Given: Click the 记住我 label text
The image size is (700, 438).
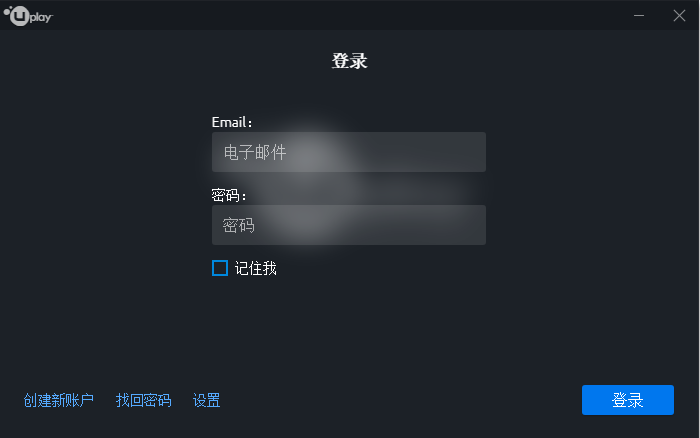Looking at the screenshot, I should tap(256, 268).
